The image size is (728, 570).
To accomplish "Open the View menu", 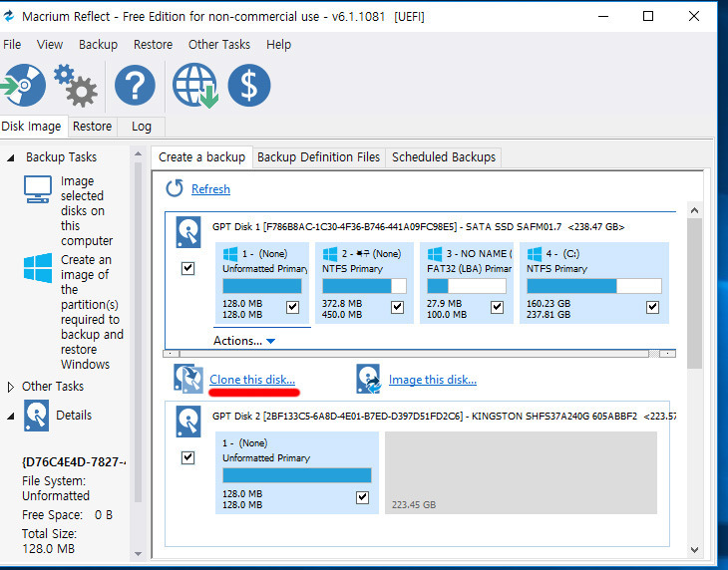I will [50, 45].
